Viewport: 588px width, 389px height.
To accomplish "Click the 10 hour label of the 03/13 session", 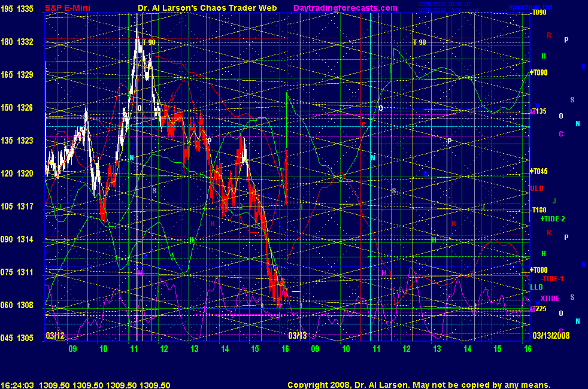I will [x=345, y=349].
